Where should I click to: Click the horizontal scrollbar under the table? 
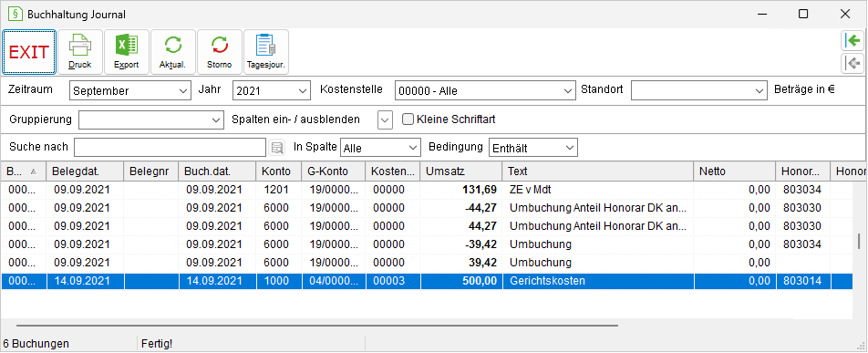pyautogui.click(x=317, y=326)
